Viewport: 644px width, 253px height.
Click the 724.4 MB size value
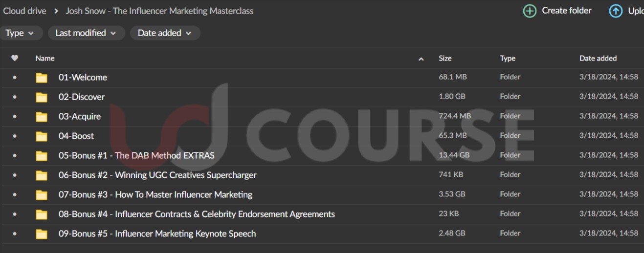point(455,116)
